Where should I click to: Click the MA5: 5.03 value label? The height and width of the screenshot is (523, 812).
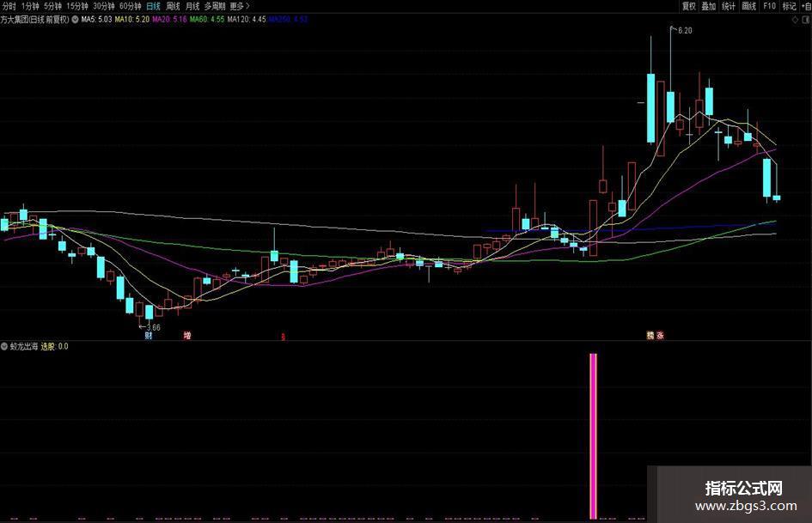tap(96, 20)
